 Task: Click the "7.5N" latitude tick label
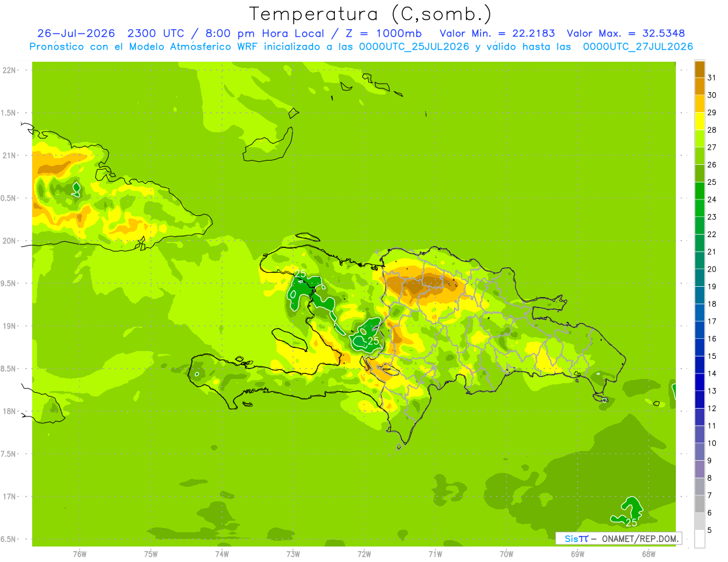pyautogui.click(x=9, y=454)
